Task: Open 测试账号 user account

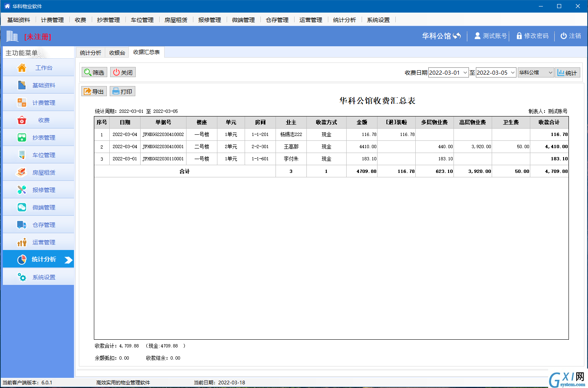Action: click(491, 36)
